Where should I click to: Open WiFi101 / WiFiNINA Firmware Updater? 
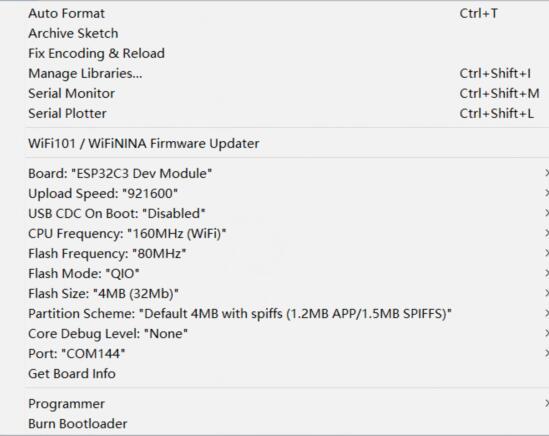(x=286, y=143)
